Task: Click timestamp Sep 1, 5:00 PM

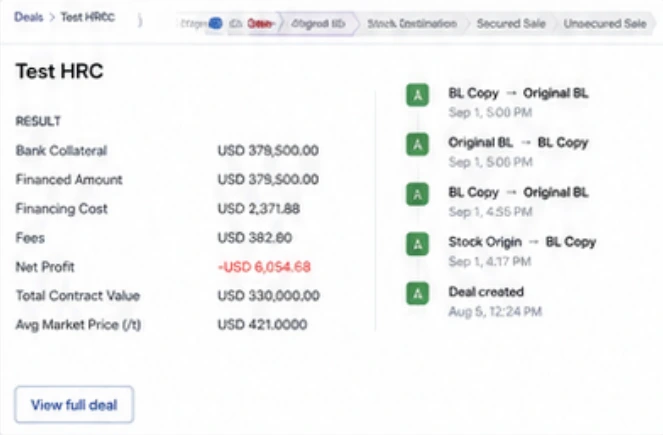Action: (x=490, y=112)
